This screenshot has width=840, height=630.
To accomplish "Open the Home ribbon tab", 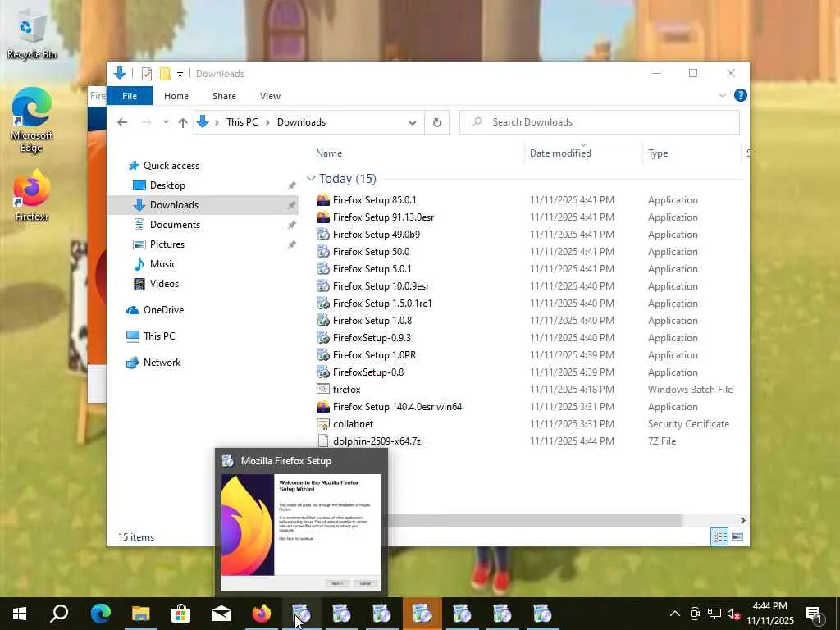I will point(176,96).
